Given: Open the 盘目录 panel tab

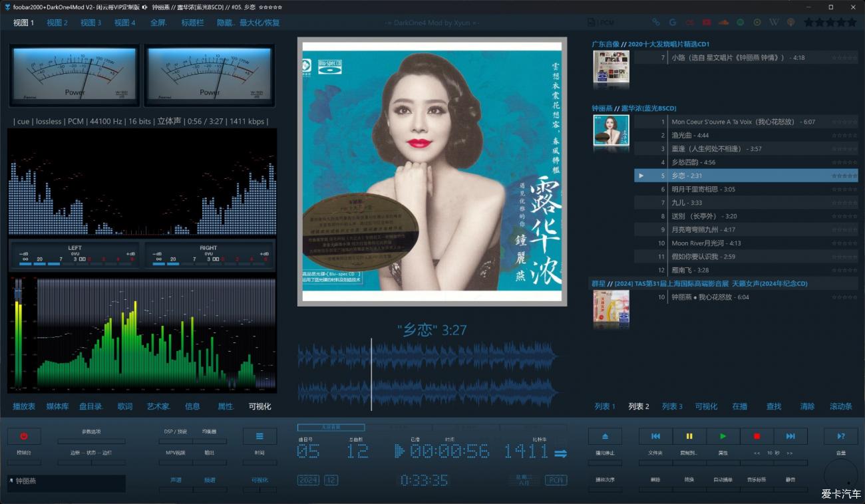Looking at the screenshot, I should click(x=91, y=406).
